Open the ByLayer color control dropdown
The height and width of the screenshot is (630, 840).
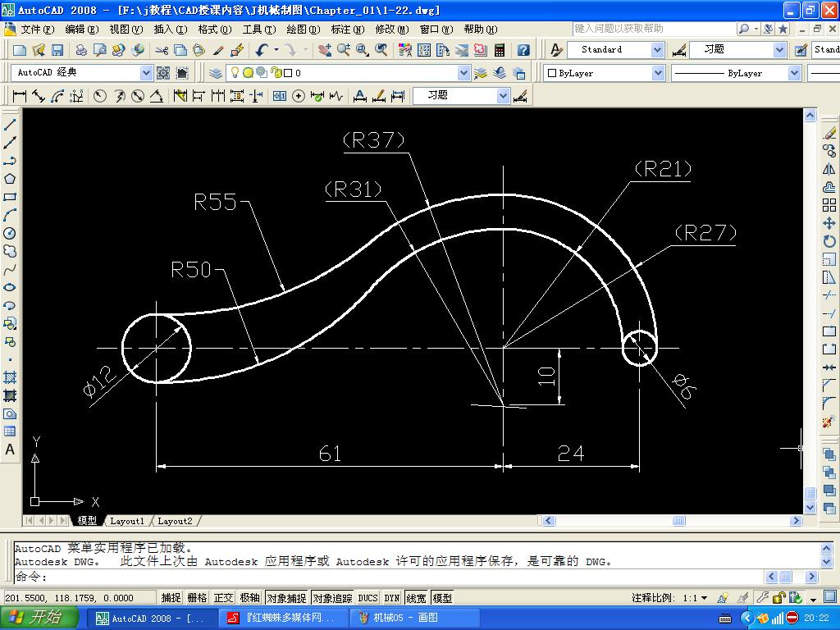click(x=658, y=73)
